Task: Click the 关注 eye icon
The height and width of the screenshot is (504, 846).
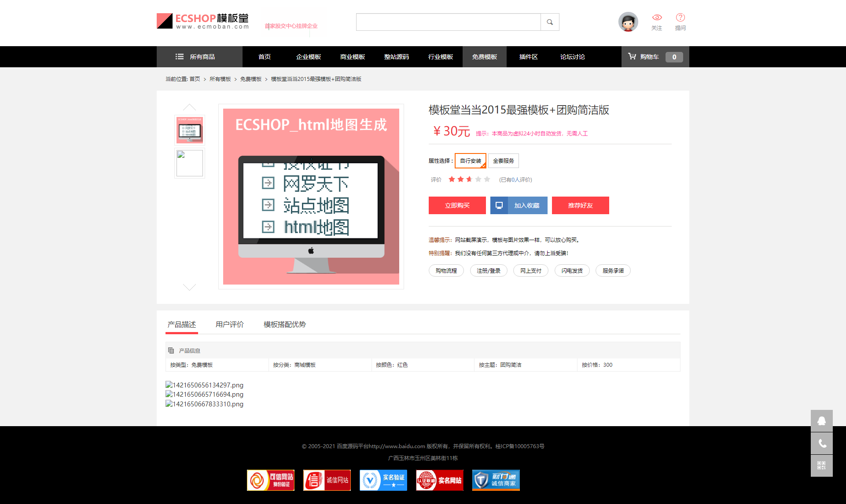Action: 657,18
